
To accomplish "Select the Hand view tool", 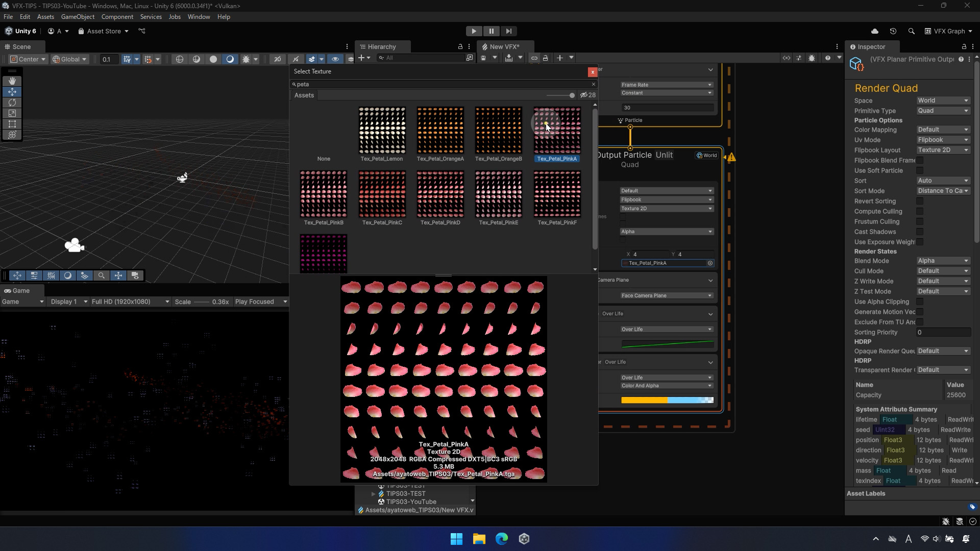I will pyautogui.click(x=12, y=81).
